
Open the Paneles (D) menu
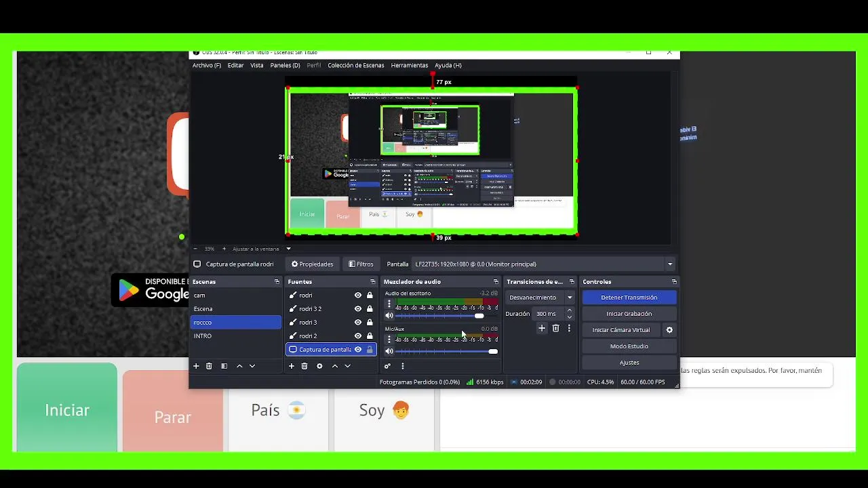point(285,66)
